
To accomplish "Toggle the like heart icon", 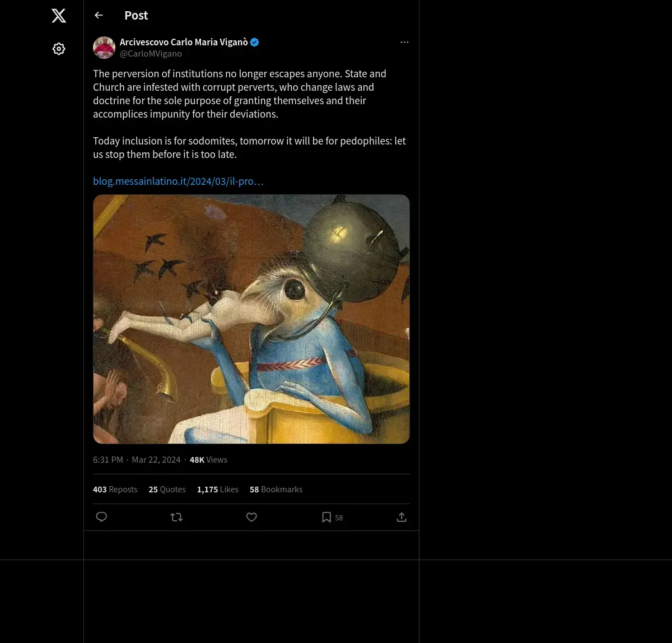I will coord(251,517).
